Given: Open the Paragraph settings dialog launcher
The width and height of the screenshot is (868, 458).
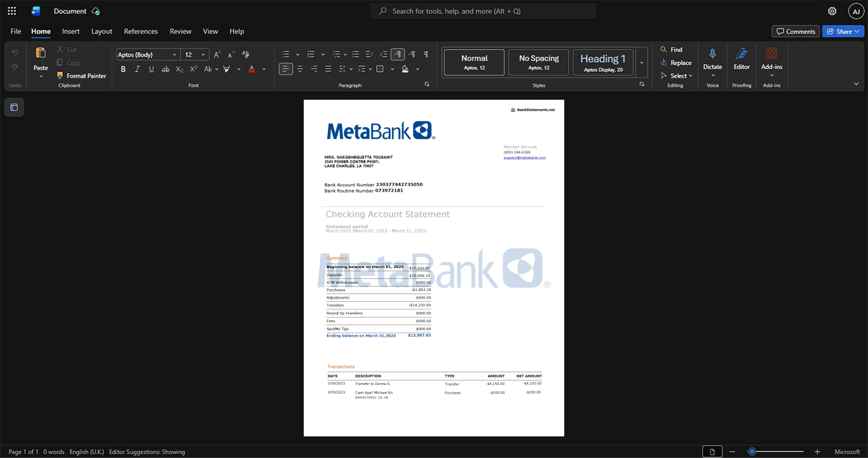Looking at the screenshot, I should [426, 84].
